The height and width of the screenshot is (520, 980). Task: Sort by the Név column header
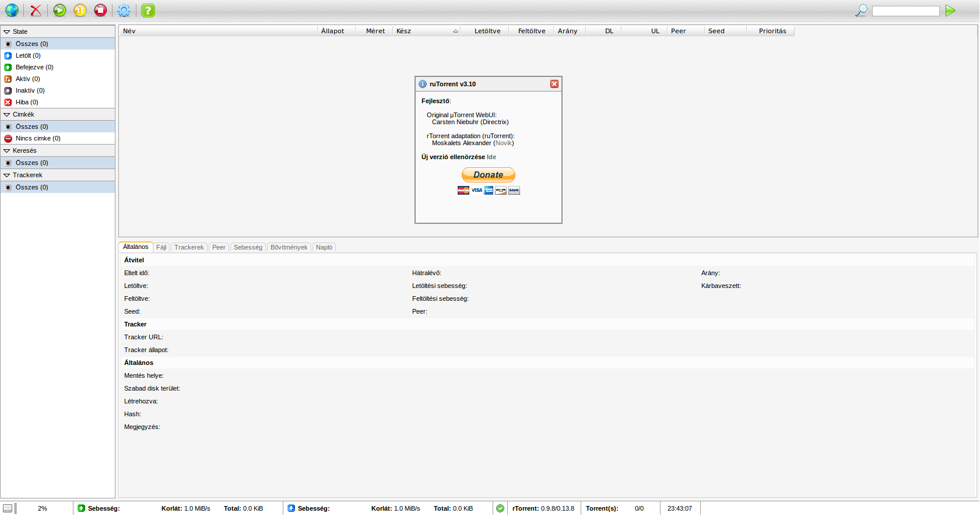click(219, 31)
